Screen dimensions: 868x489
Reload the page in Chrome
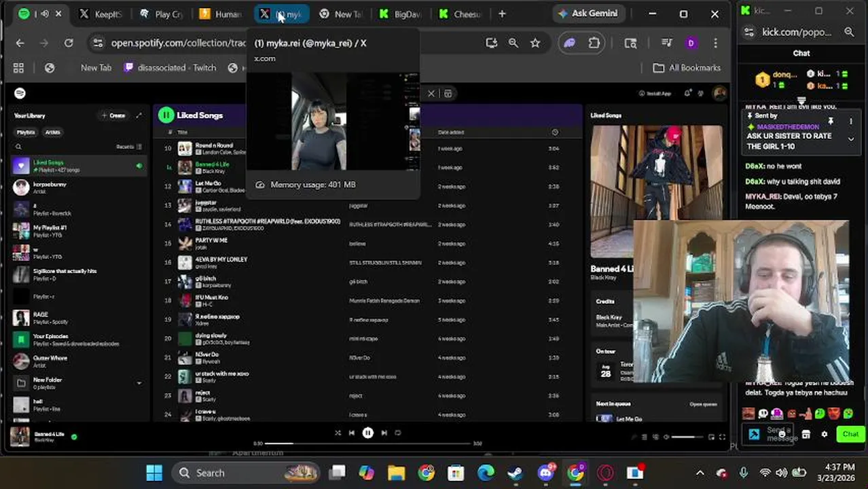coord(69,43)
